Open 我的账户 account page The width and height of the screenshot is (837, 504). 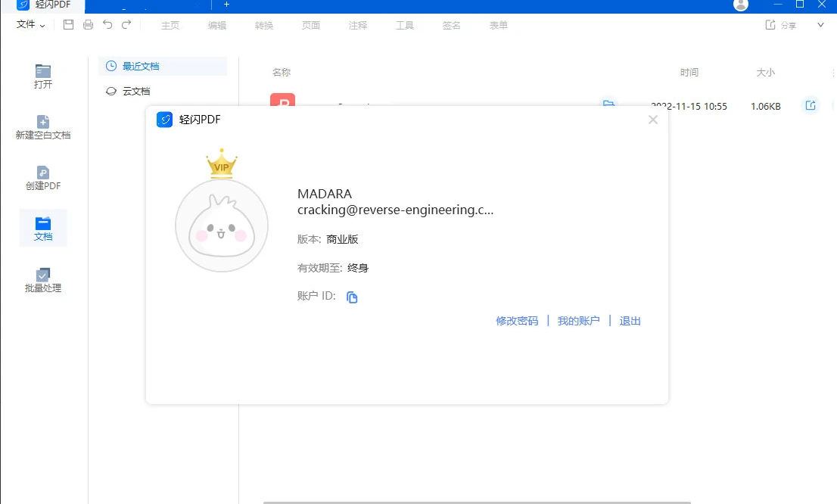pyautogui.click(x=579, y=320)
